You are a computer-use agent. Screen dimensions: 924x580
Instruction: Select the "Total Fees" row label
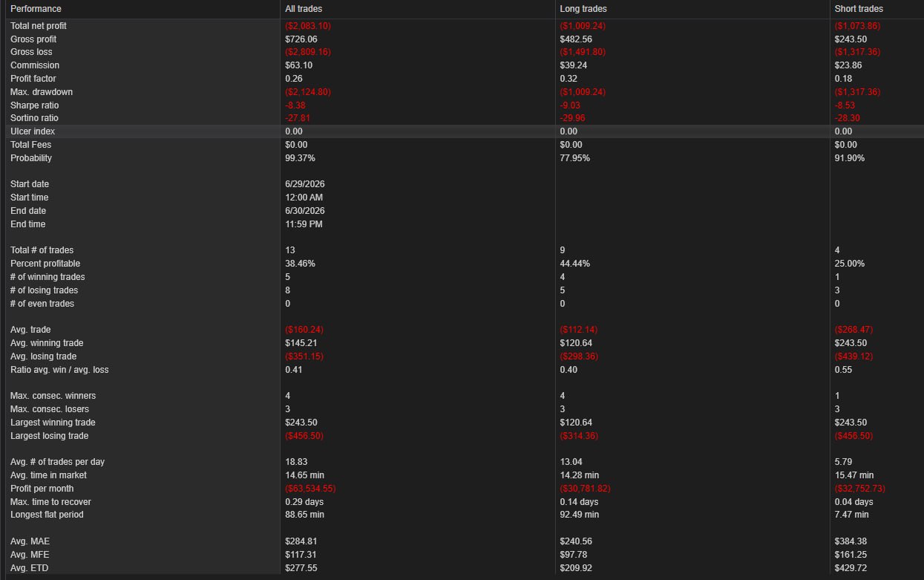point(33,145)
